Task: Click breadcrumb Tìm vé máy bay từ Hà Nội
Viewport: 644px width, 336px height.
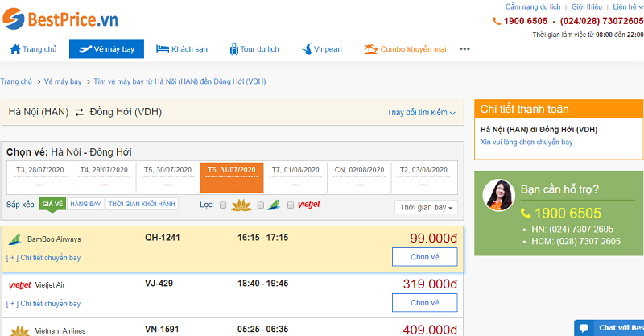Action: pos(180,81)
